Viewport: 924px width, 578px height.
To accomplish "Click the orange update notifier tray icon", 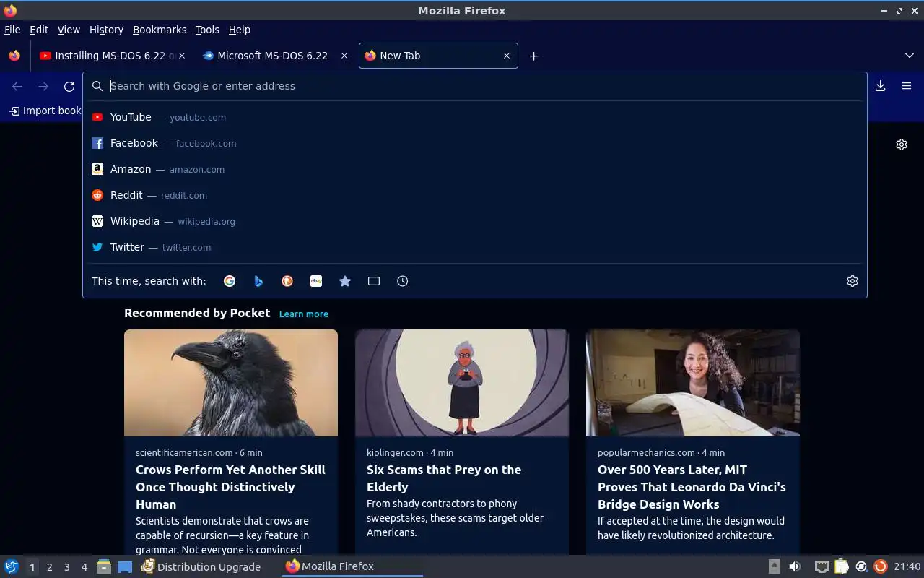I will [880, 567].
